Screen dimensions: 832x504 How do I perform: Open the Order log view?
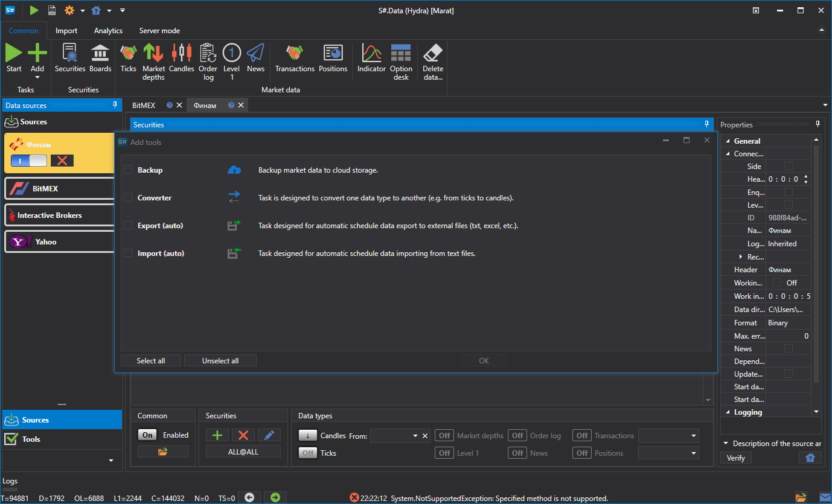pyautogui.click(x=208, y=62)
